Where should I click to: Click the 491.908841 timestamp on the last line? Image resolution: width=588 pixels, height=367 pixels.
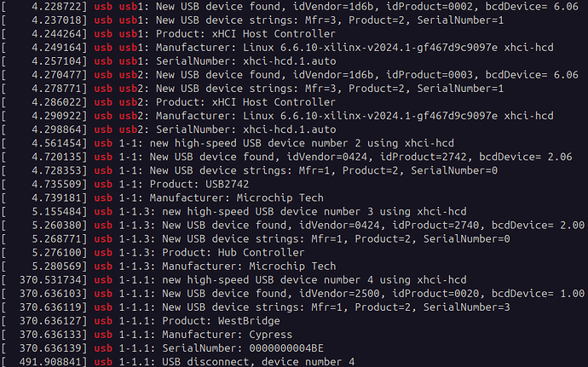click(x=55, y=362)
